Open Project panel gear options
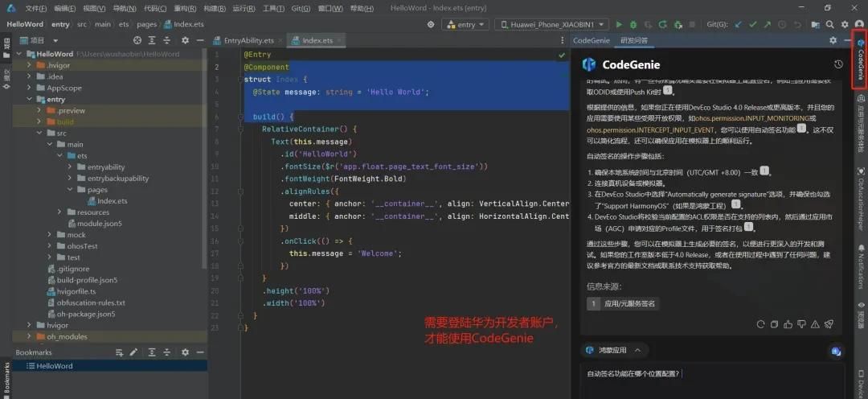This screenshot has width=868, height=399. (186, 40)
